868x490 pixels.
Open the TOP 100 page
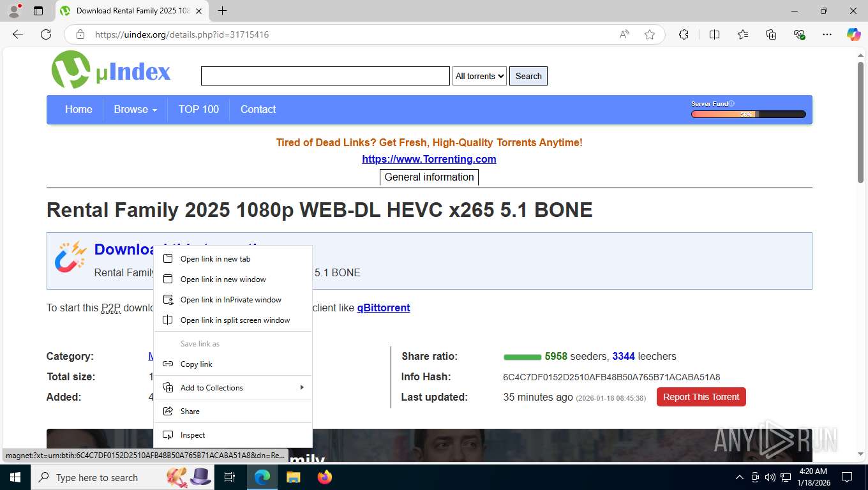198,109
